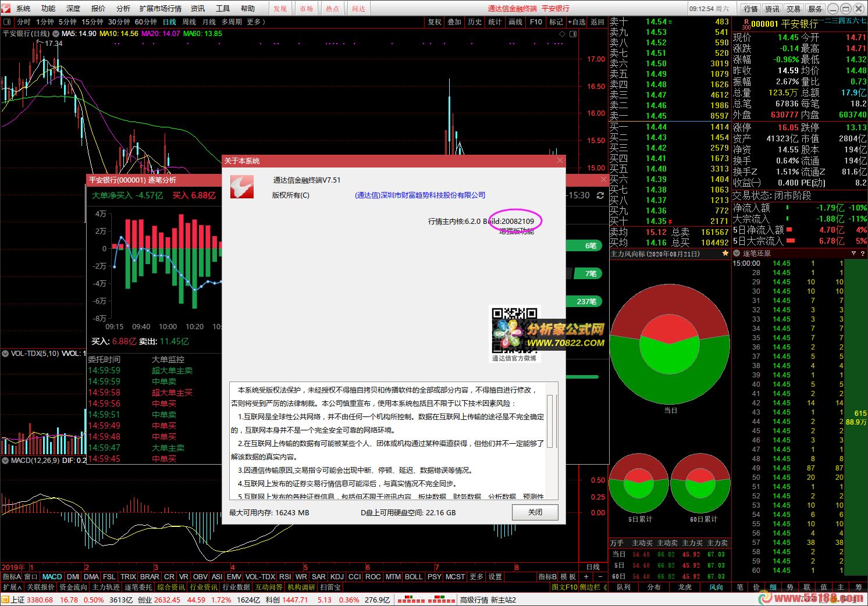Open 模板 template selector
The image size is (868, 606).
pyautogui.click(x=568, y=577)
